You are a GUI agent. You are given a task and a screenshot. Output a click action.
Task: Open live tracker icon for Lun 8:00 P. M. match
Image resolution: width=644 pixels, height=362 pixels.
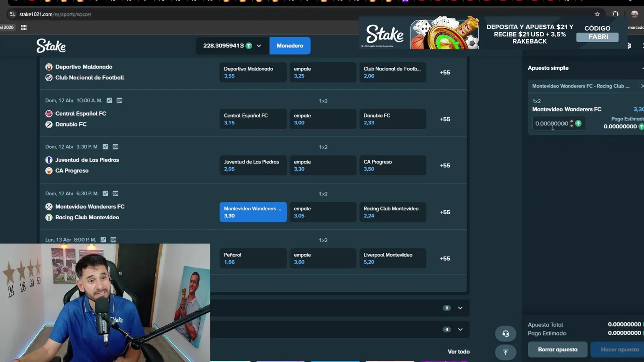tap(113, 240)
